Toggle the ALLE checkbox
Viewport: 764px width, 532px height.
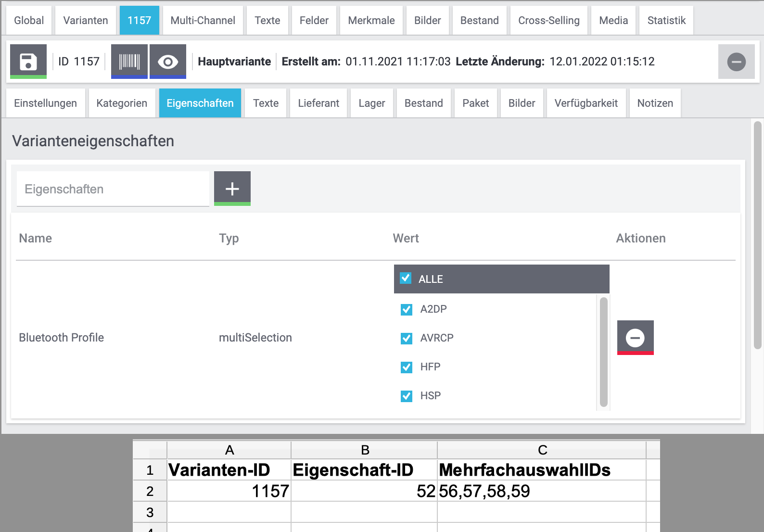point(406,279)
